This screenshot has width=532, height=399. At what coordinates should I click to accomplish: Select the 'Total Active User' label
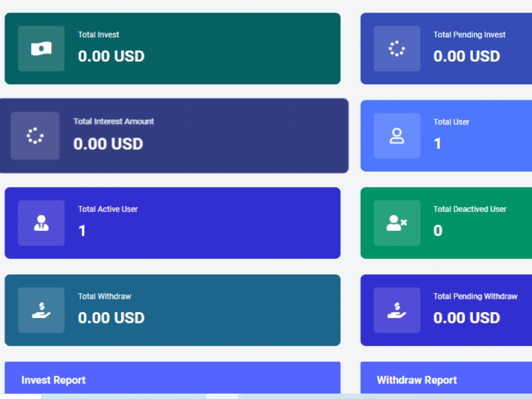pyautogui.click(x=107, y=209)
